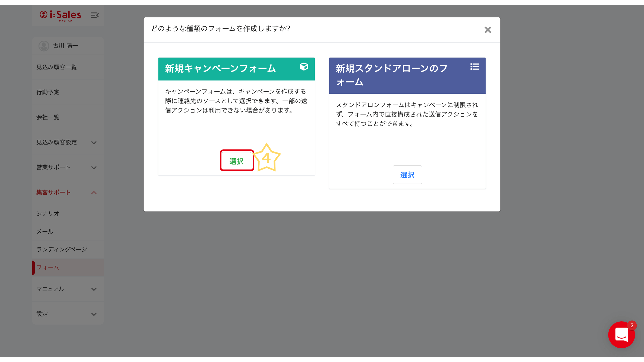The image size is (644, 362).
Task: Expand the 設定 menu chevron
Action: 94,314
